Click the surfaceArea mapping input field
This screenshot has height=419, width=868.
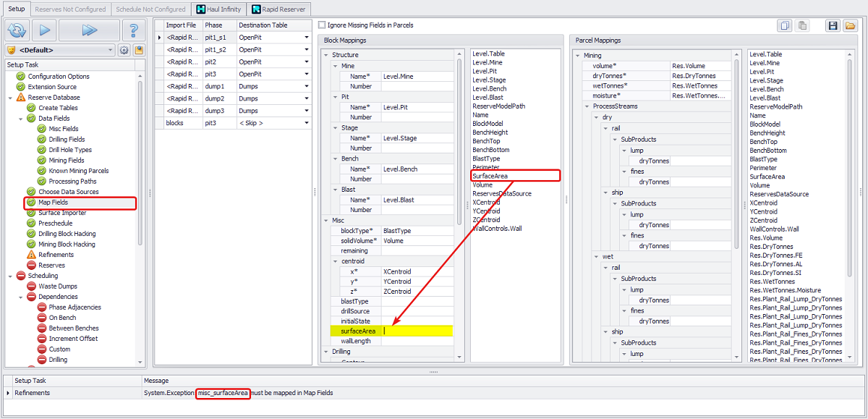coord(417,331)
